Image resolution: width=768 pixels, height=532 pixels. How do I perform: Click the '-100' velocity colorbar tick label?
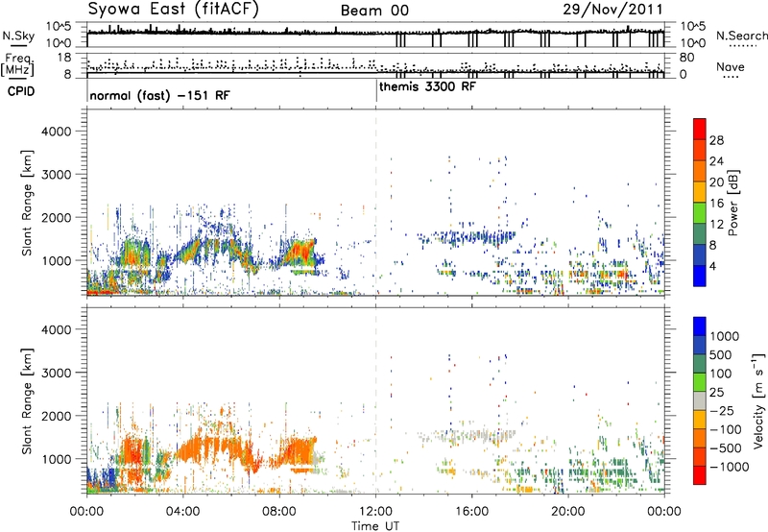pyautogui.click(x=726, y=429)
